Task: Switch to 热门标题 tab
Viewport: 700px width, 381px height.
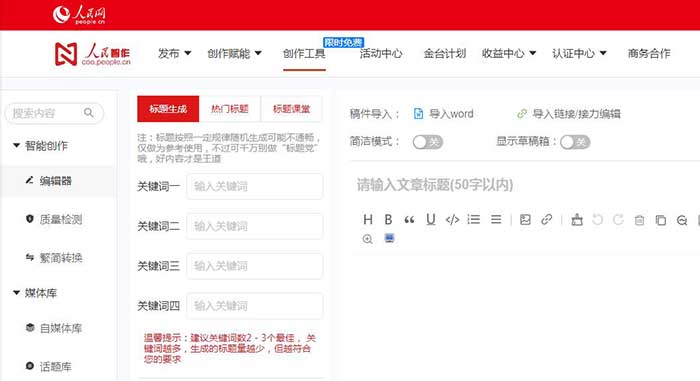Action: 229,109
